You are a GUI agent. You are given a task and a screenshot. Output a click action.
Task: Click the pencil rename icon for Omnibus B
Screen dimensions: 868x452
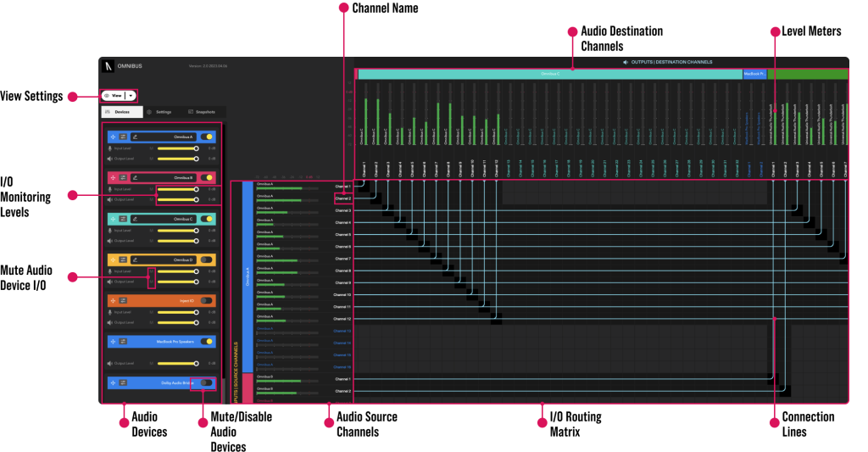[x=135, y=178]
